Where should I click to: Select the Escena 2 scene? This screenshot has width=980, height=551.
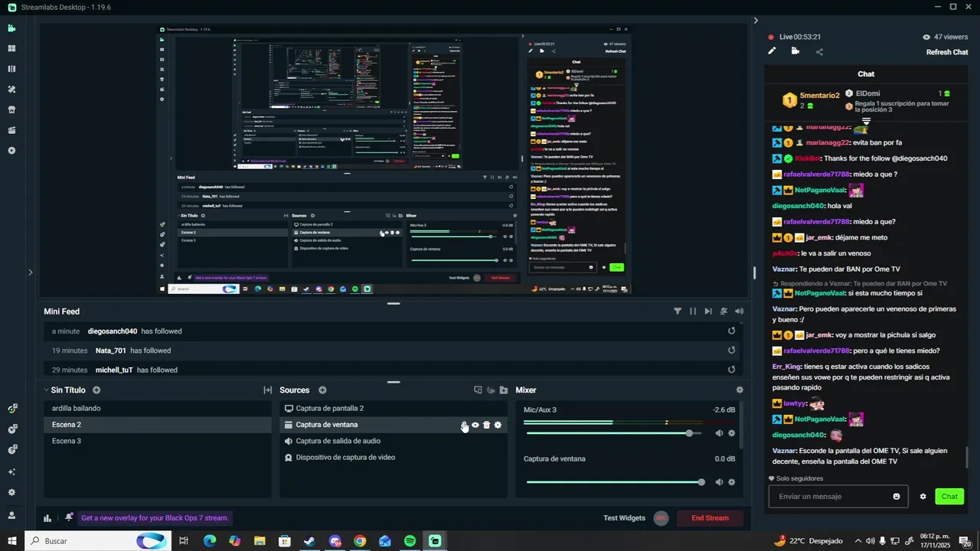click(x=158, y=425)
